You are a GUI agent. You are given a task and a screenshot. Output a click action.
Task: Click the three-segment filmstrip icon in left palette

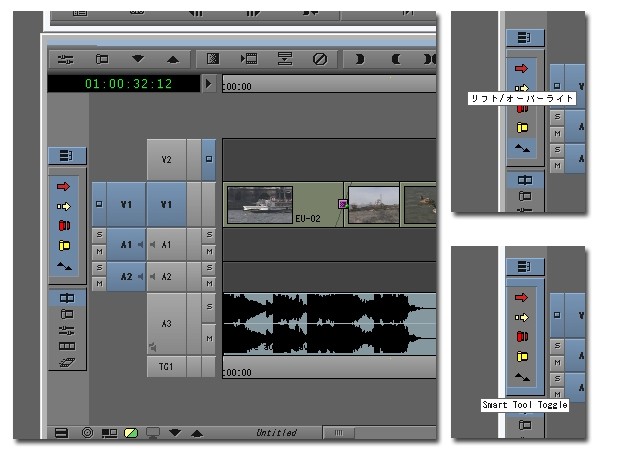click(67, 346)
